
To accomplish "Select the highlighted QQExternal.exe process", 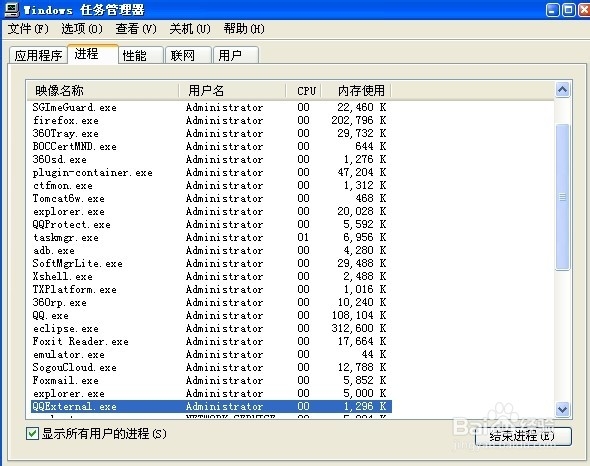I will point(210,406).
